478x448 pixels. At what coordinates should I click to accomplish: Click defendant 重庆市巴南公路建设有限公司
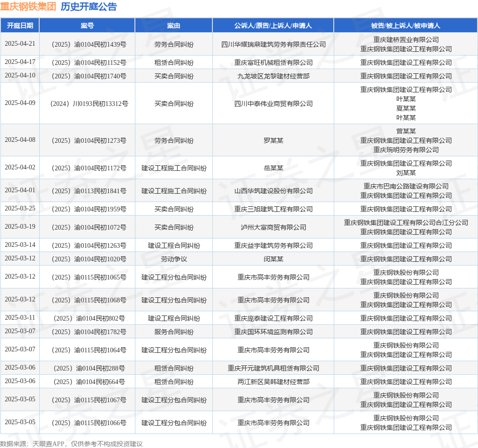(x=406, y=186)
